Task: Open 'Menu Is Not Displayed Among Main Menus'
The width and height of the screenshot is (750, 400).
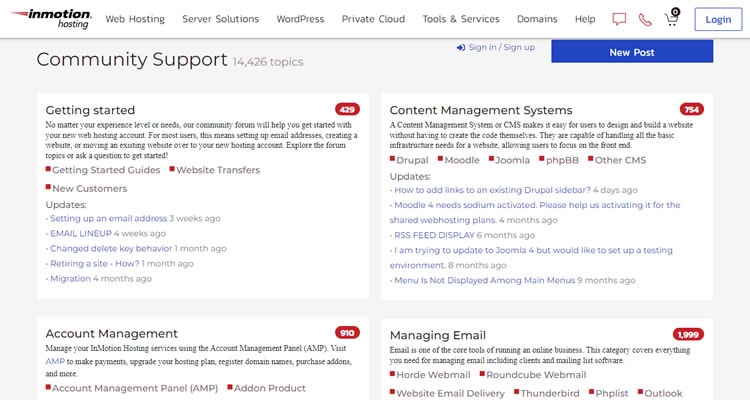Action: pos(485,280)
